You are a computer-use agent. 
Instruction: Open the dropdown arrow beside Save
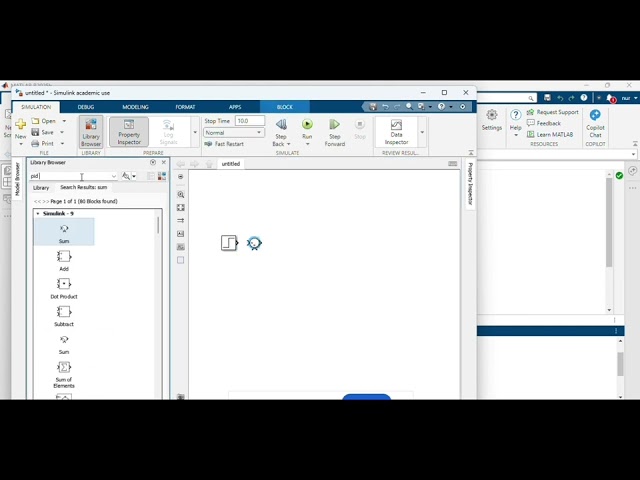[x=62, y=132]
